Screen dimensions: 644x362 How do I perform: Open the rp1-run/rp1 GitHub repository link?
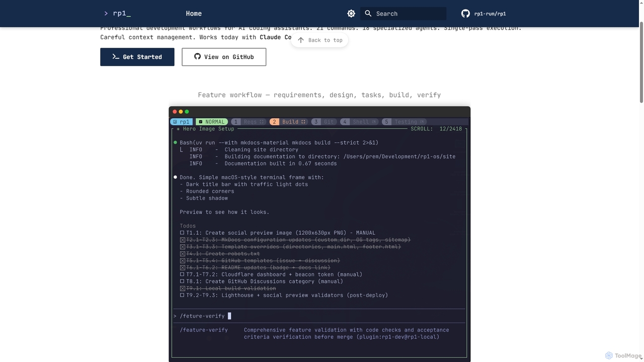[x=484, y=14]
